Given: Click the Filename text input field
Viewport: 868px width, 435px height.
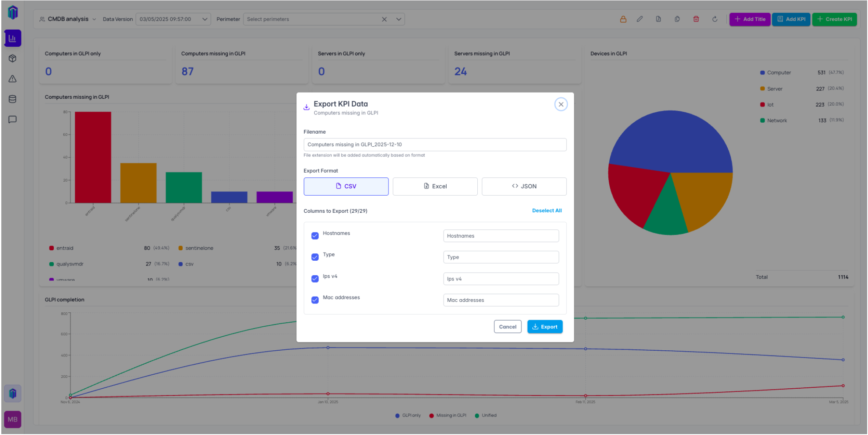Looking at the screenshot, I should click(x=434, y=145).
